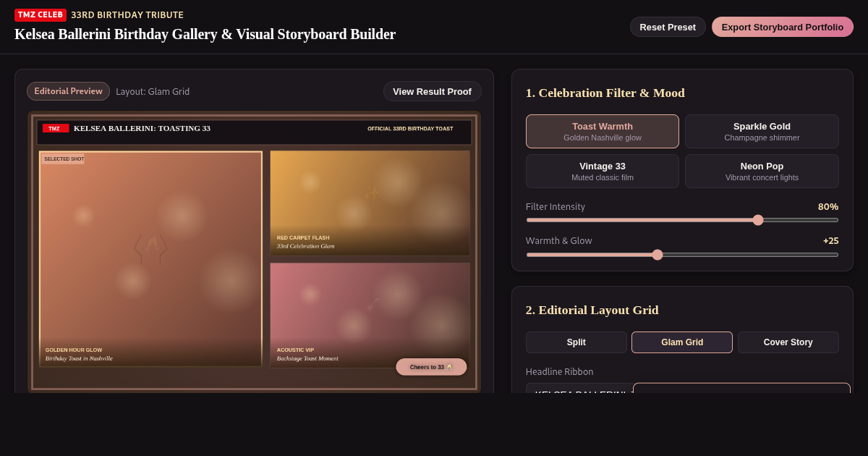
Task: Select the Sparkle Gold filter
Action: pyautogui.click(x=762, y=131)
